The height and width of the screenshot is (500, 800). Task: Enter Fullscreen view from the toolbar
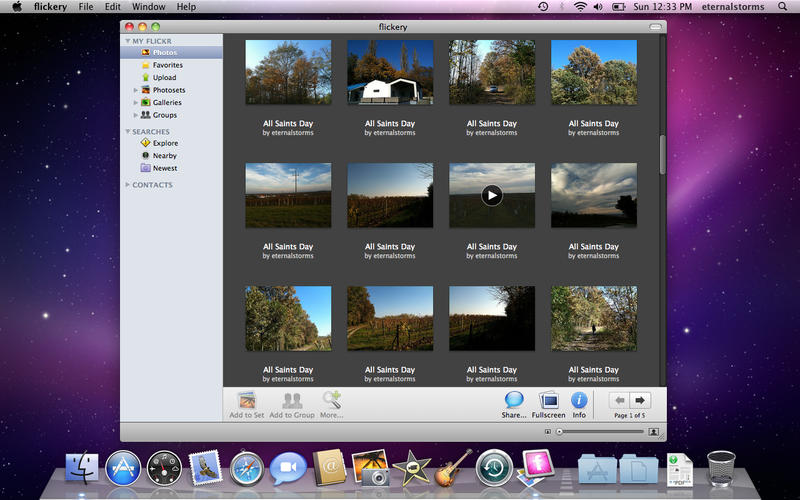(548, 400)
